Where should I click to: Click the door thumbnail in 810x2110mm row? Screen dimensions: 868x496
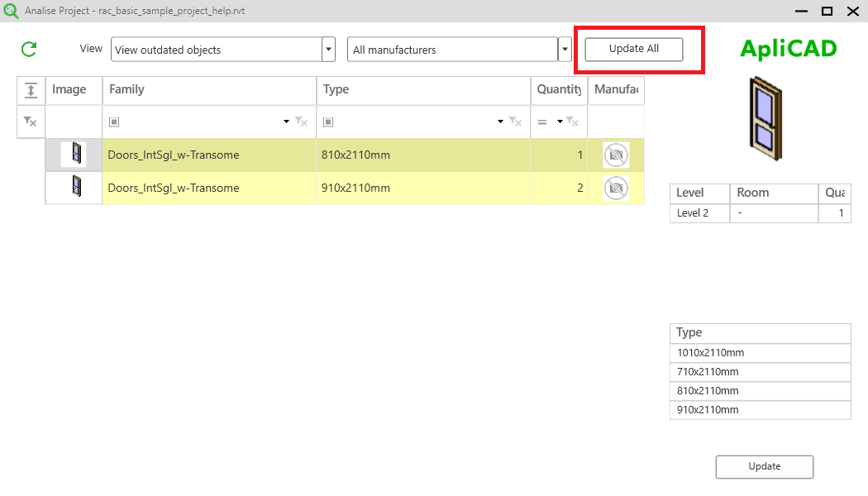(74, 155)
